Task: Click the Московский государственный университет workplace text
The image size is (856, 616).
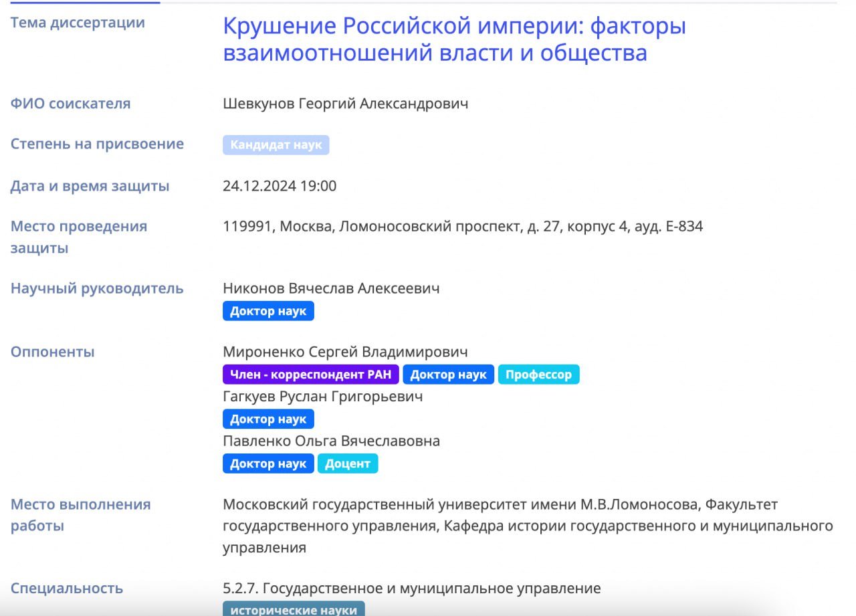Action: pyautogui.click(x=528, y=526)
